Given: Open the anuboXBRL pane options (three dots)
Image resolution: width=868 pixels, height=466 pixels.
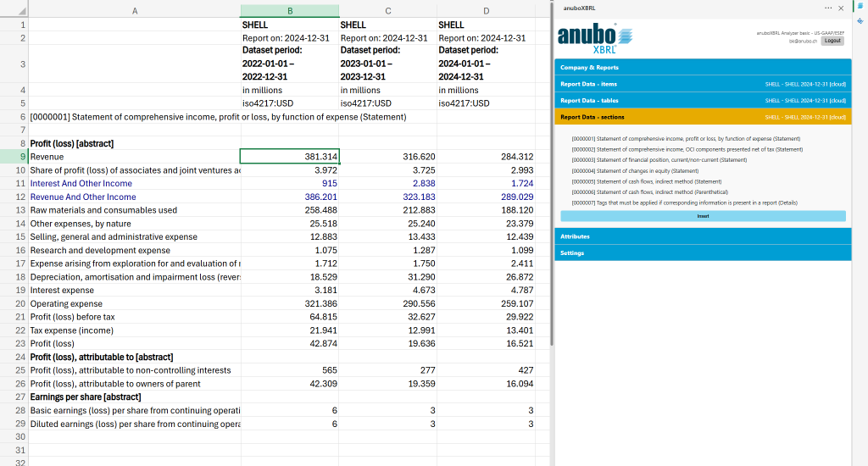Looking at the screenshot, I should click(827, 8).
